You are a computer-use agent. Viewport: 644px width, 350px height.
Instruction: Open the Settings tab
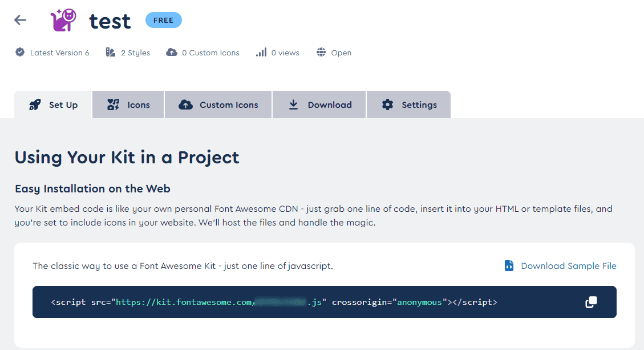(408, 105)
